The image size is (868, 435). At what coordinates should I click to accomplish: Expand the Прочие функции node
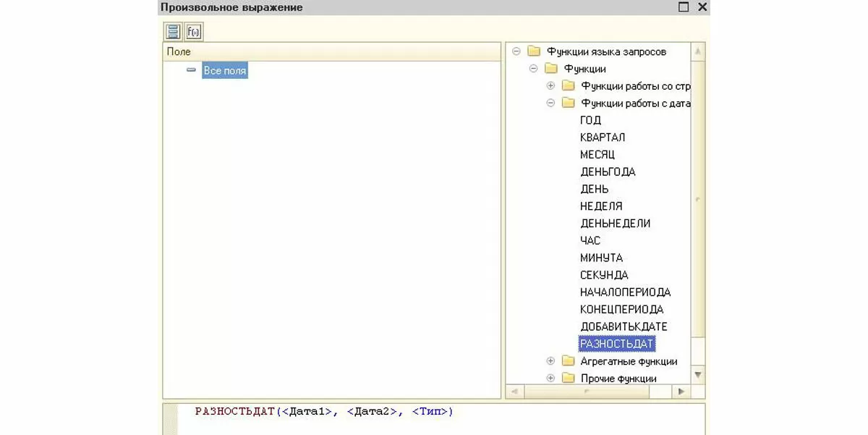550,379
